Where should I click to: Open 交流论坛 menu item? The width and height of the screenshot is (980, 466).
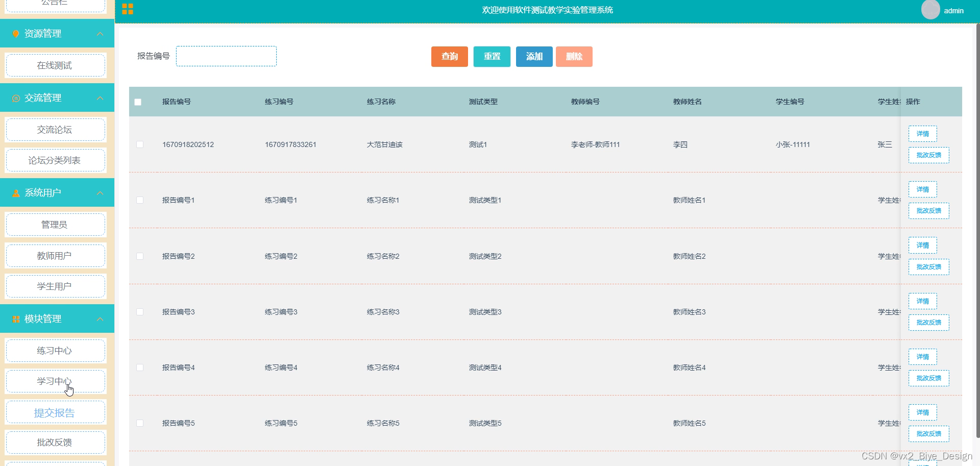55,130
